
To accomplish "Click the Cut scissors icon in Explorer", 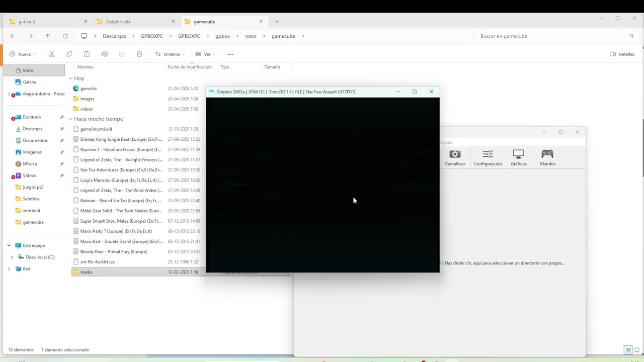I will point(52,54).
